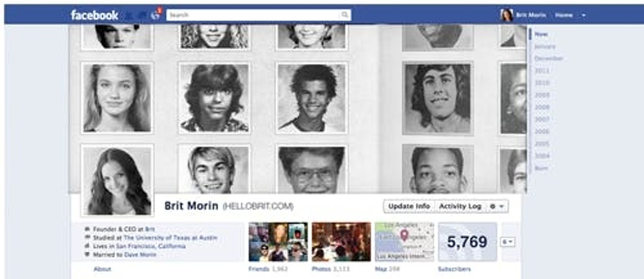The image size is (644, 279).
Task: Click the map pin on the map tile
Action: pyautogui.click(x=405, y=235)
